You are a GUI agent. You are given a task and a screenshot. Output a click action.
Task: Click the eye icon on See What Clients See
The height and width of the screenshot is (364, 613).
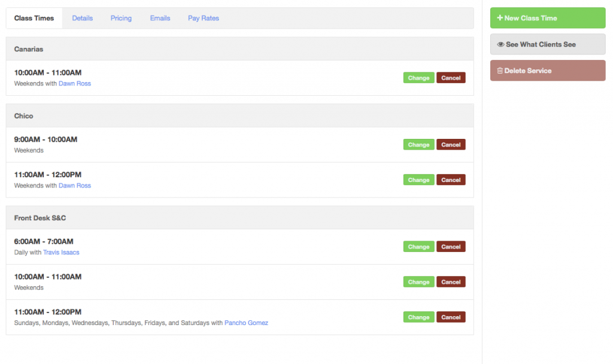500,44
